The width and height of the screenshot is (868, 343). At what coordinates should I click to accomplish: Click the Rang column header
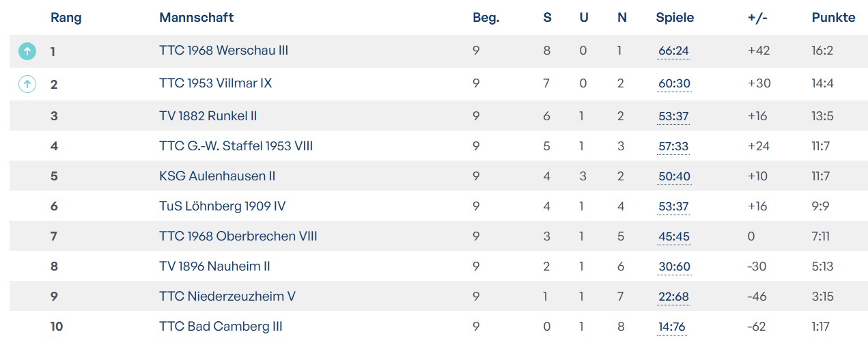tap(66, 18)
